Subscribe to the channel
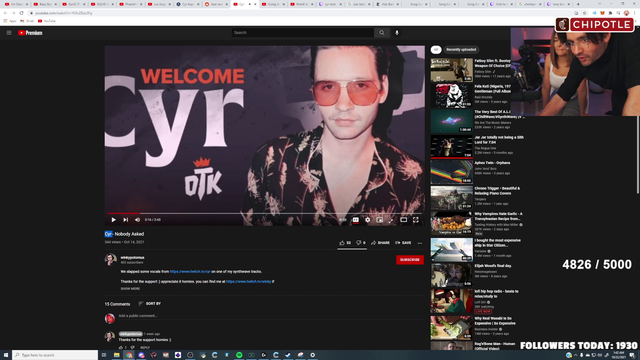 (x=410, y=260)
